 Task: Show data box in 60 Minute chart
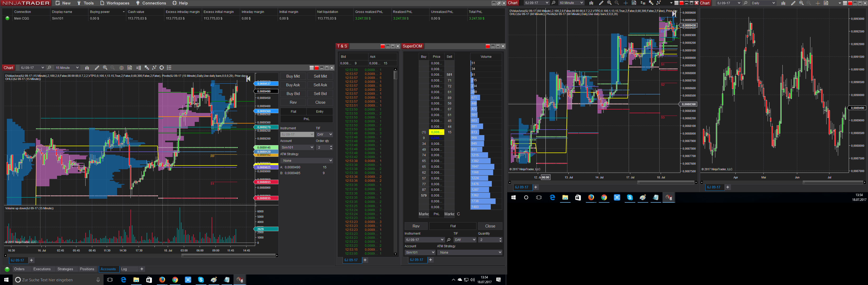coord(634,3)
